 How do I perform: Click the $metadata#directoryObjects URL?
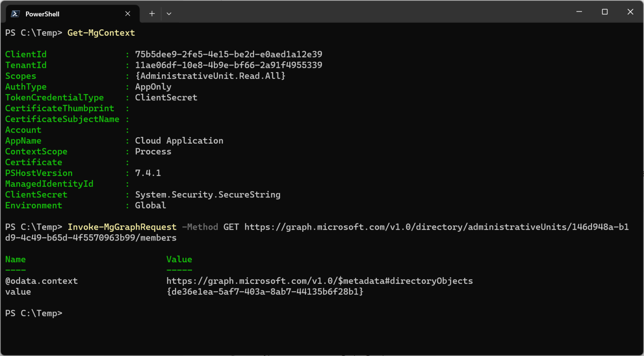point(319,281)
